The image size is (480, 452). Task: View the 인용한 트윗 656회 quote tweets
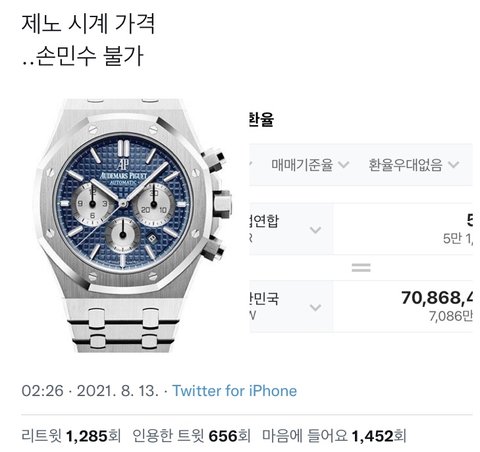click(191, 436)
